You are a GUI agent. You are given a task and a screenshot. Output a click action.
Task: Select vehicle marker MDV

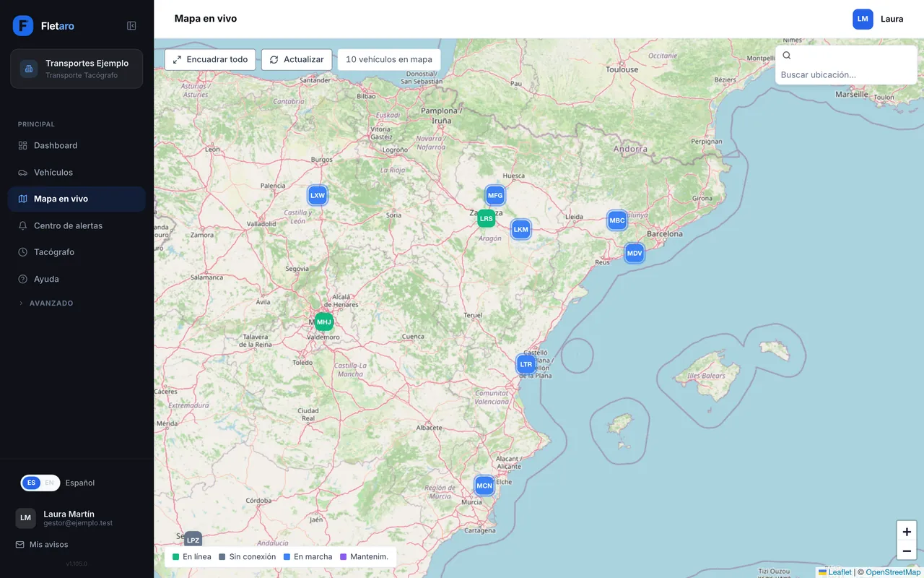(x=635, y=253)
